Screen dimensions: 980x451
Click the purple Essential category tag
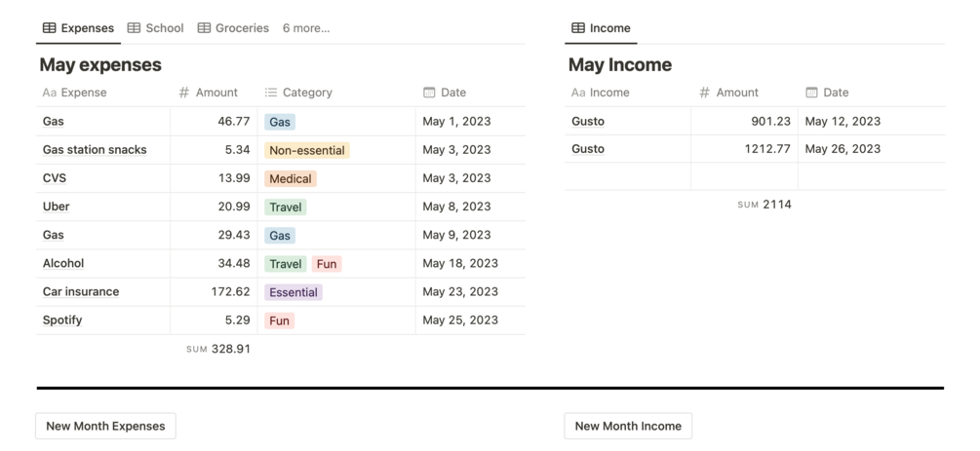293,292
